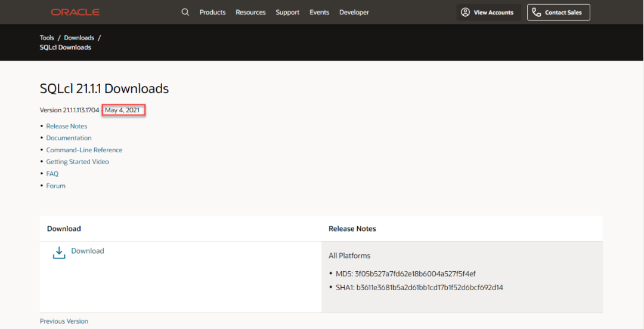This screenshot has width=644, height=329.
Task: Open the Release Notes link
Action: tap(67, 126)
